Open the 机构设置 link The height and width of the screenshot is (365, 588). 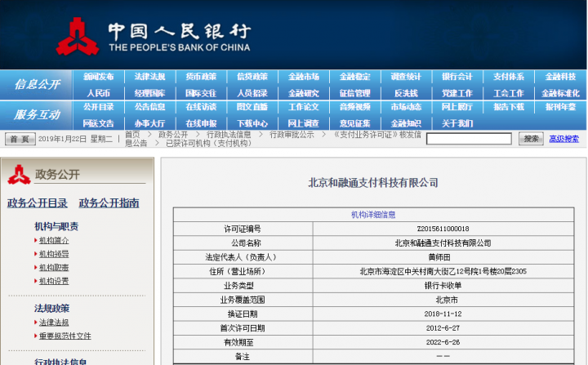(54, 281)
